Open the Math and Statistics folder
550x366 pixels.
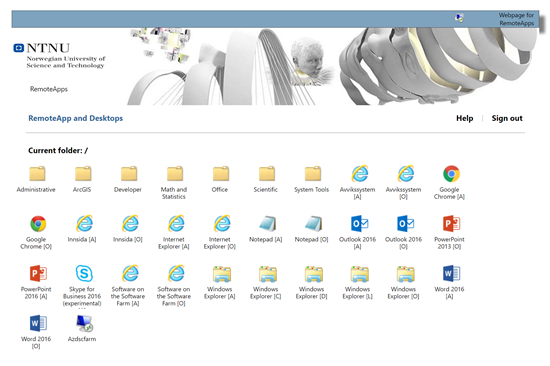pyautogui.click(x=174, y=182)
